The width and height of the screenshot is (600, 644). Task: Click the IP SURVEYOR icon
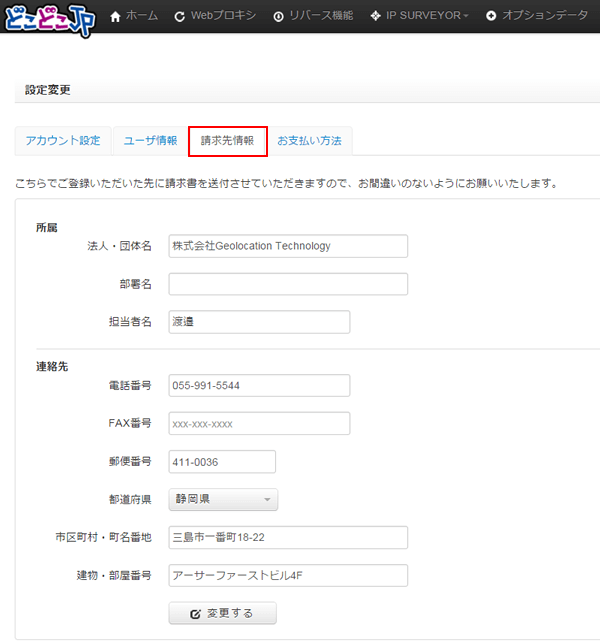pos(375,17)
